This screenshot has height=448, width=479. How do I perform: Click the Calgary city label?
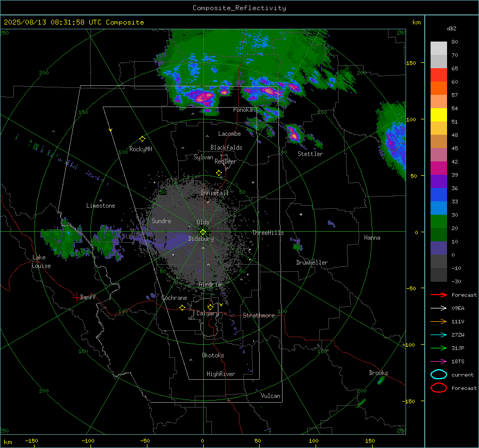[208, 313]
